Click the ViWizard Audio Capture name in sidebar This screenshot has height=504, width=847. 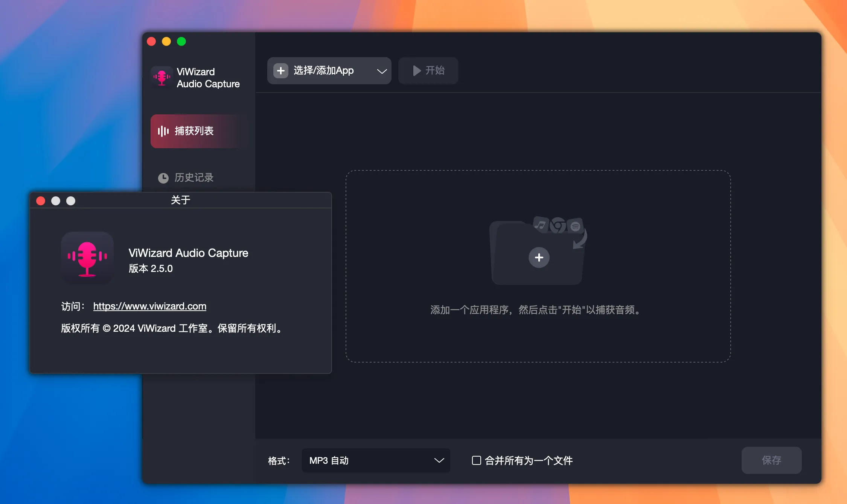pos(208,78)
